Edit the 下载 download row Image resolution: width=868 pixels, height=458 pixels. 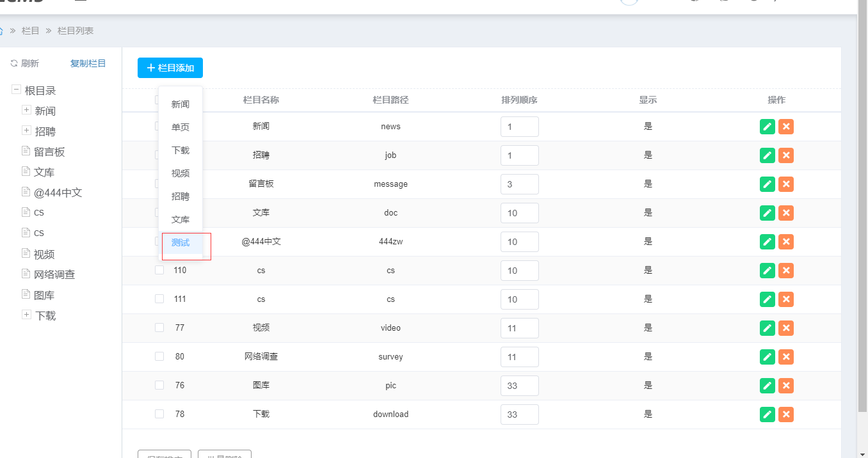[768, 415]
